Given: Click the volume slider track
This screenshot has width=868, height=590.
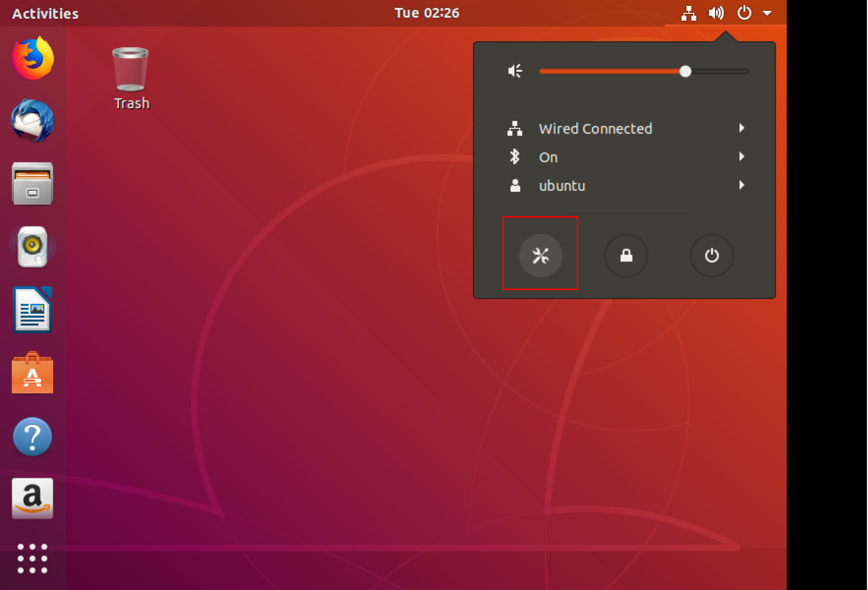Looking at the screenshot, I should point(612,71).
